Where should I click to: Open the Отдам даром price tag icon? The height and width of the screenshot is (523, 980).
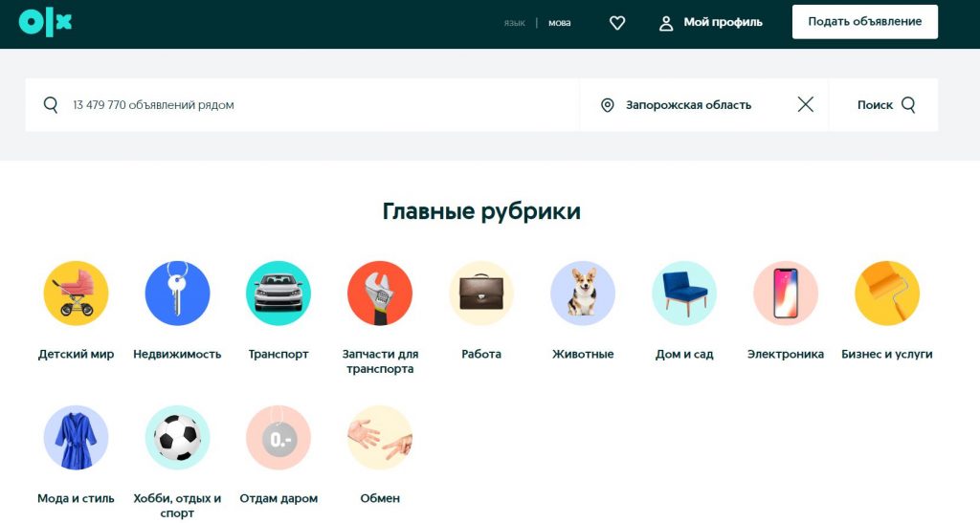tap(278, 438)
